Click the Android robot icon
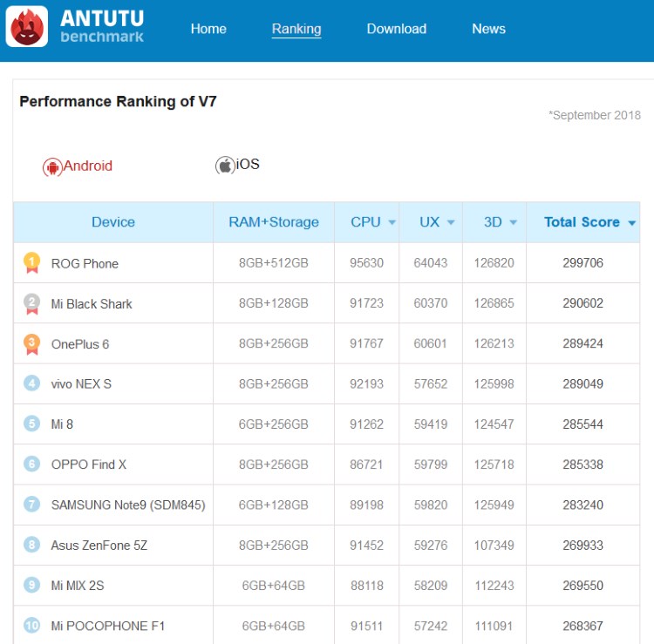This screenshot has width=654, height=644. tap(52, 167)
